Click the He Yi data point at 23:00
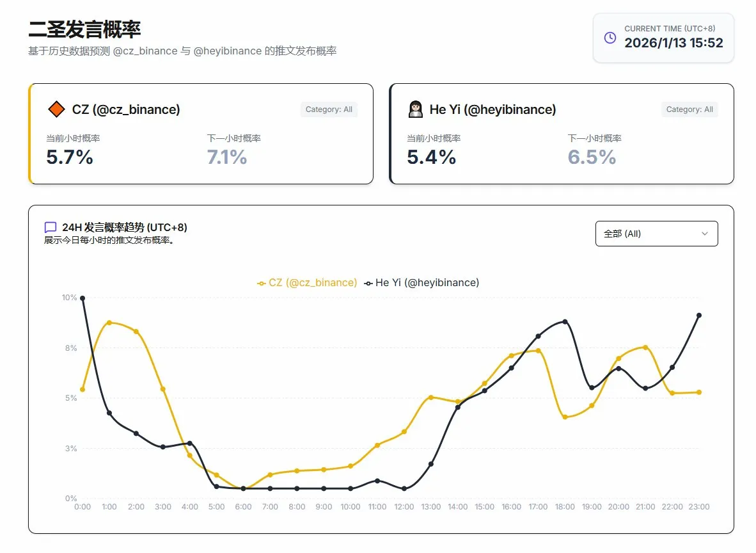756x553 pixels. click(699, 315)
